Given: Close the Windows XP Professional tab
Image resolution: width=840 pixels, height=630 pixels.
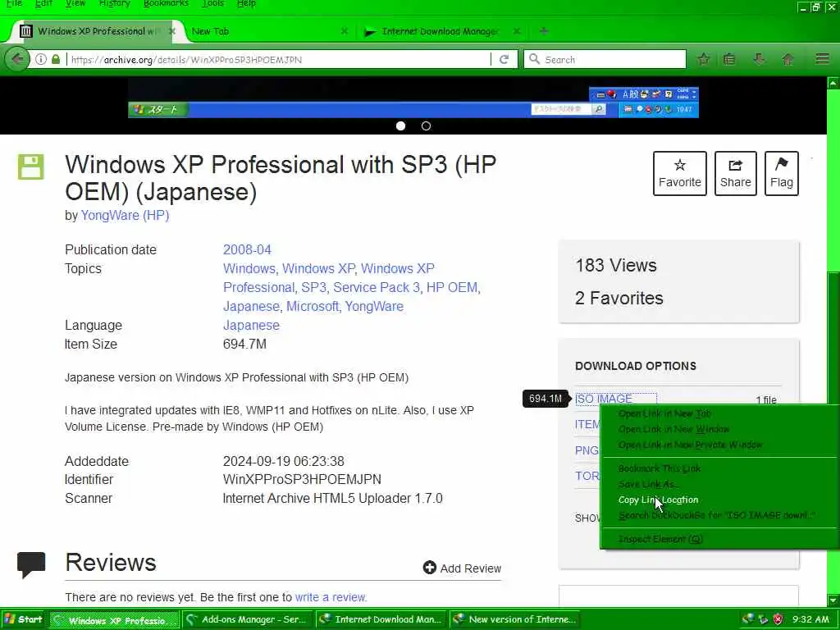Looking at the screenshot, I should click(172, 31).
